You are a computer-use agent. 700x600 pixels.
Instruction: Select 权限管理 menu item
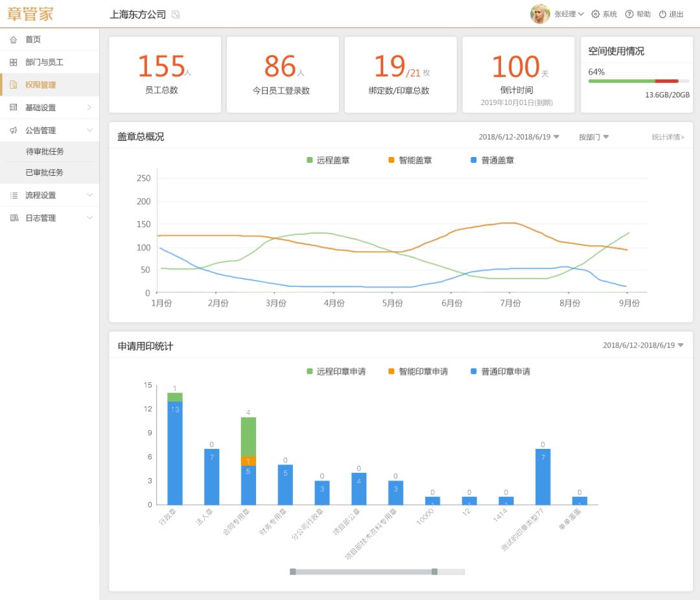click(x=49, y=85)
